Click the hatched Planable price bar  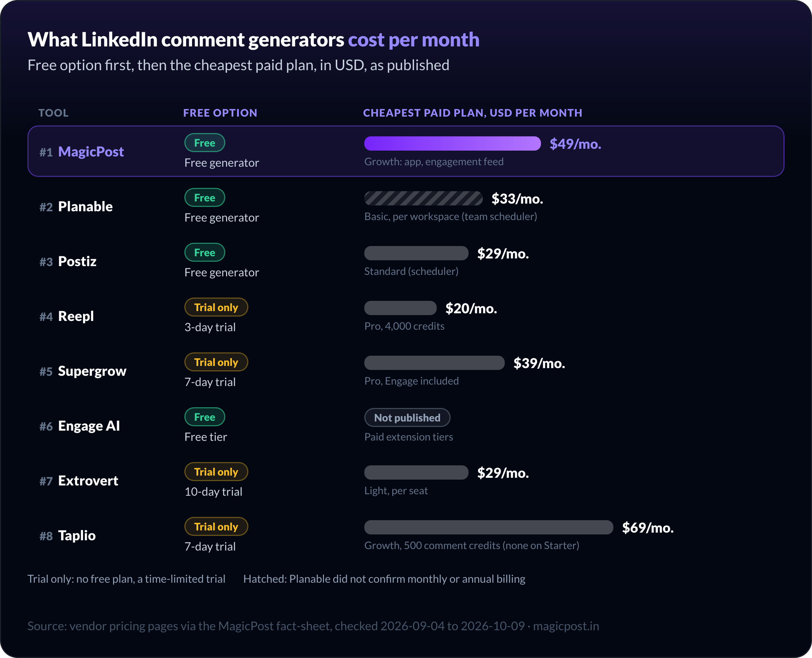coord(424,198)
